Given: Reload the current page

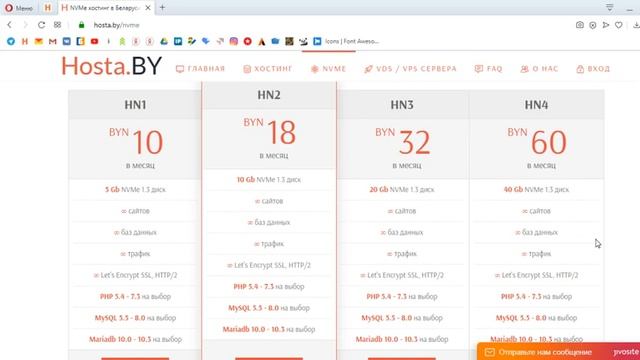Looking at the screenshot, I should pos(41,25).
